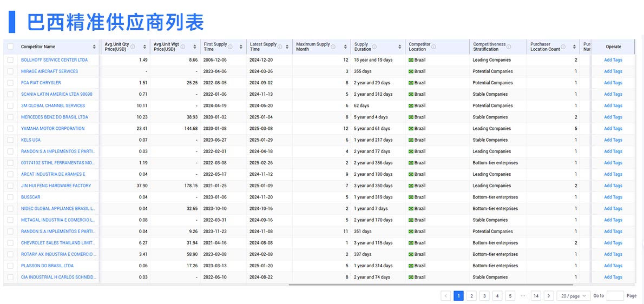Add Tags for BOLLHOFF SERVICE CENTER row
Screen dimensions: 644x304
(613, 60)
